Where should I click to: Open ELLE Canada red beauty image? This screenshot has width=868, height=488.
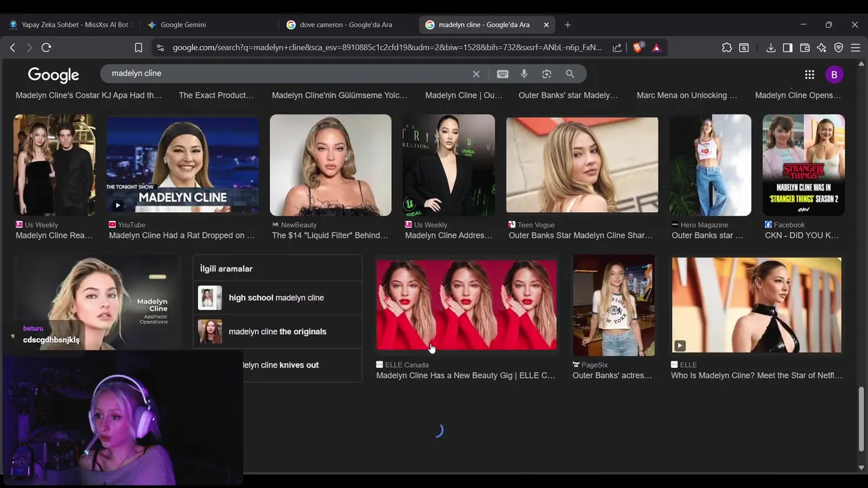467,305
